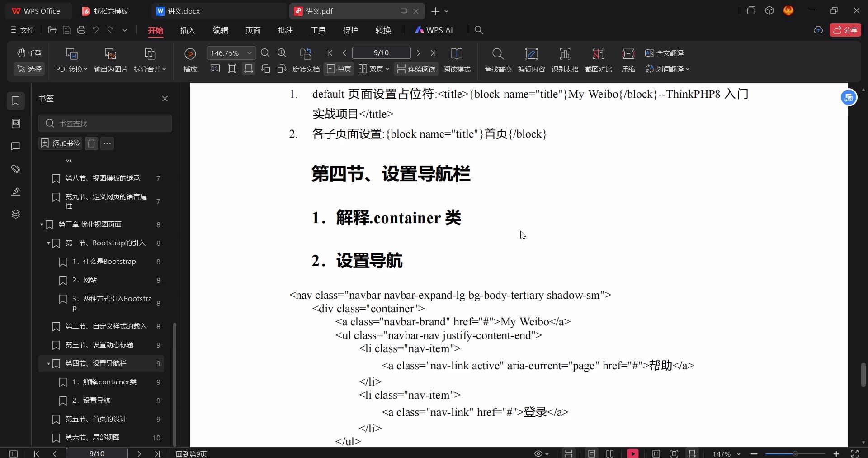Open the zoom percentage dropdown
Image resolution: width=868 pixels, height=458 pixels.
tap(250, 53)
